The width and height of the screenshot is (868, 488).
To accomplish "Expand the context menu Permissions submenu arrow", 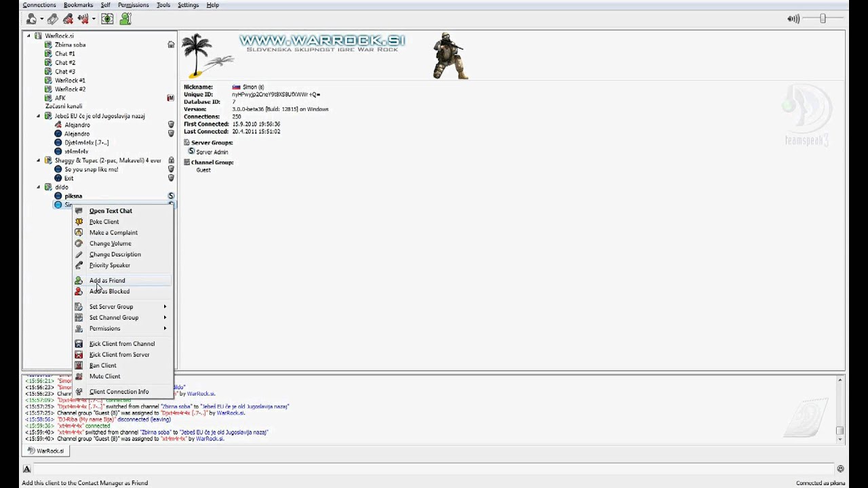I will point(165,329).
